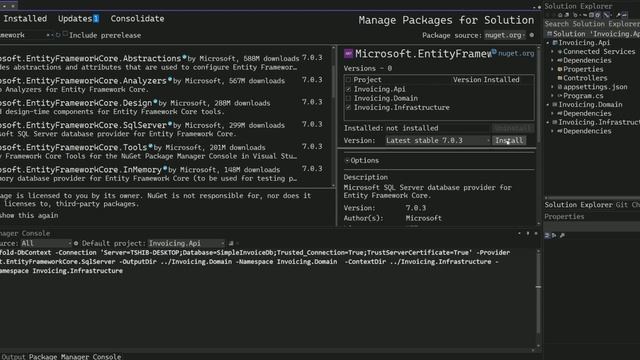Toggle the select-all Project header checkbox
Viewport: 640px width, 360px height.
tap(348, 80)
